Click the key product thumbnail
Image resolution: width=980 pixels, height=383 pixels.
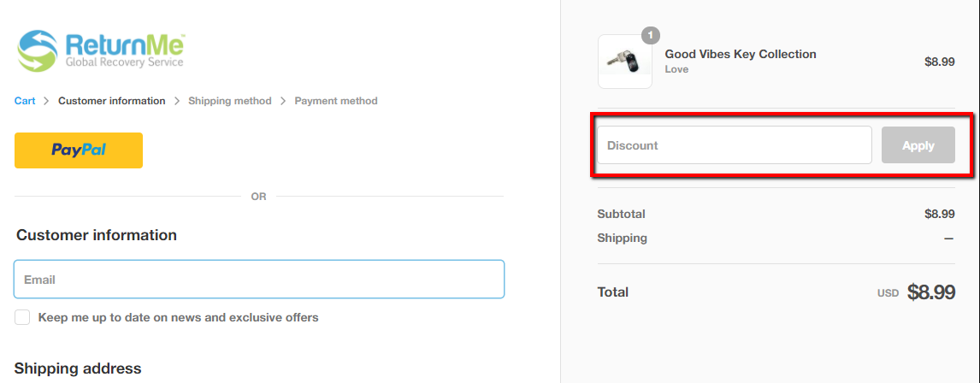(x=624, y=62)
